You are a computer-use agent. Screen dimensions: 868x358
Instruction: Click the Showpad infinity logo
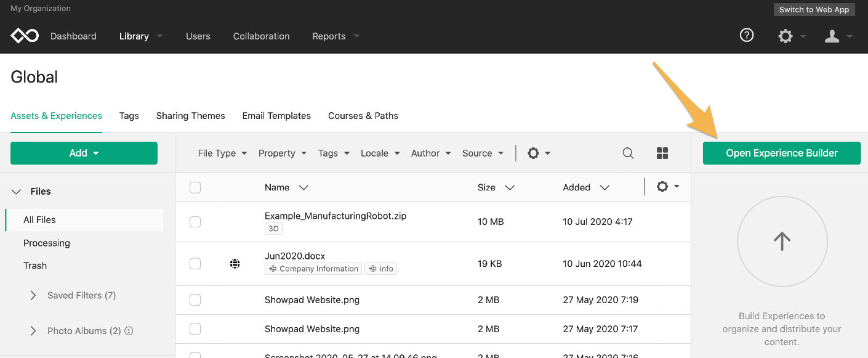(x=25, y=36)
